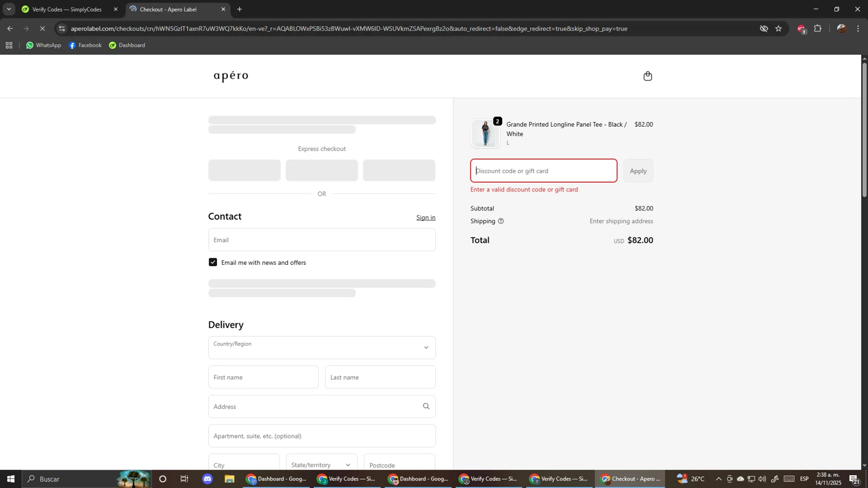Open the Windows Start menu
Viewport: 868px width, 488px height.
pyautogui.click(x=10, y=479)
